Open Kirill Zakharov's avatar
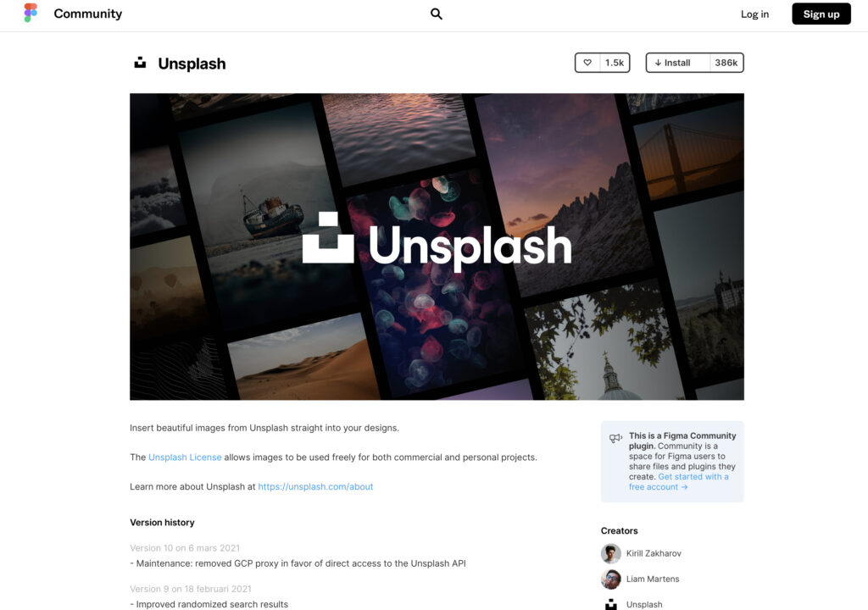868x610 pixels. point(610,553)
